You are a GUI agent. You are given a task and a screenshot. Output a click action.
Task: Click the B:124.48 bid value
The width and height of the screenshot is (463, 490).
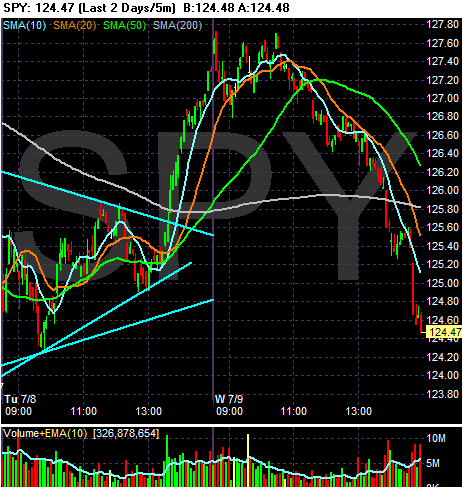[209, 7]
